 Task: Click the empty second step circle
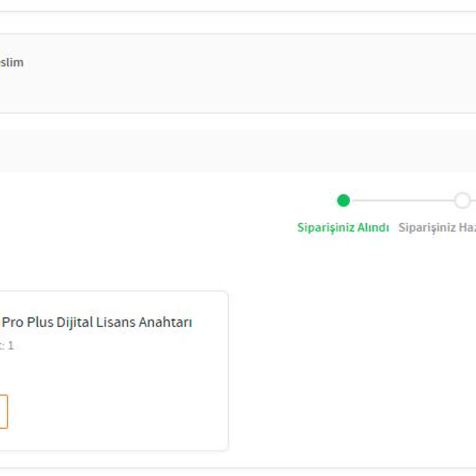tap(462, 200)
